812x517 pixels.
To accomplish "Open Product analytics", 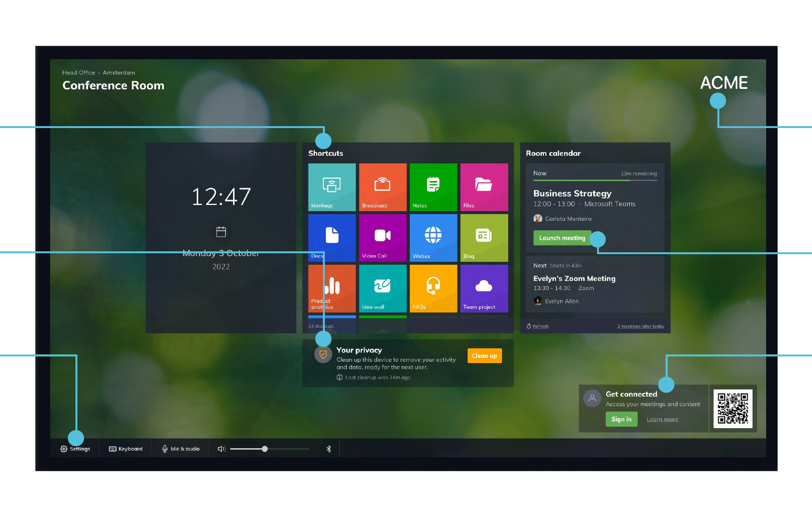I will tap(331, 288).
